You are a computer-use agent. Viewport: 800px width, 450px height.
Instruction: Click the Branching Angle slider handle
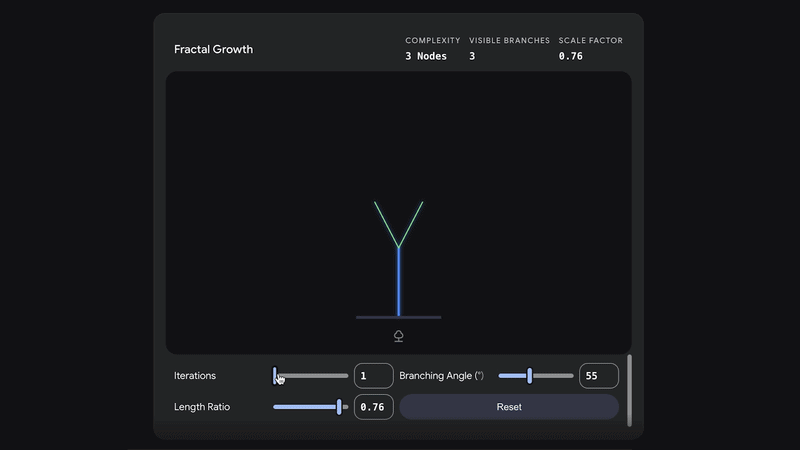tap(529, 376)
